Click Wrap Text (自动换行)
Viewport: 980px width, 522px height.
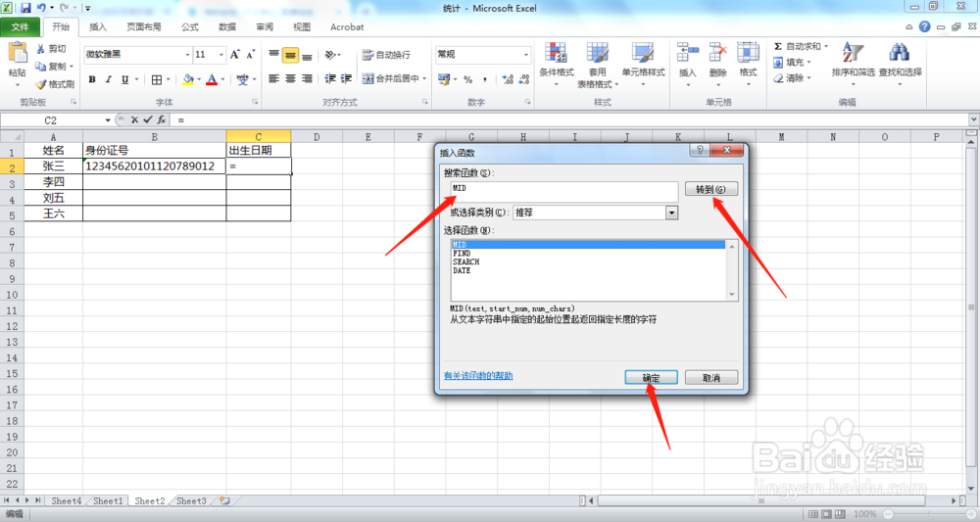pos(386,55)
